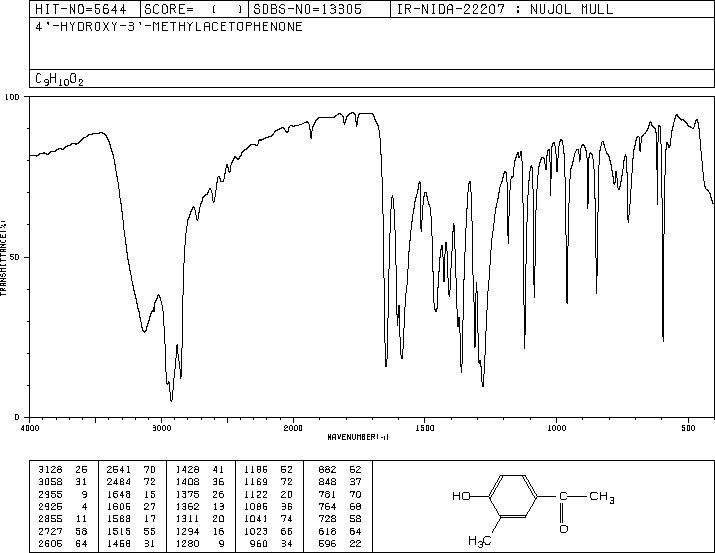
Task: Pick the 1375 peak entry
Action: 187,494
